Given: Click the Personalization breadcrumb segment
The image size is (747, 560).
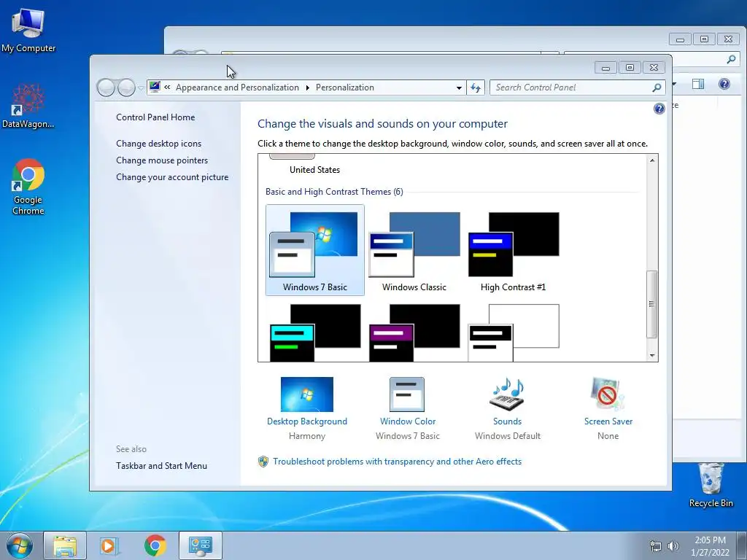Looking at the screenshot, I should point(345,87).
